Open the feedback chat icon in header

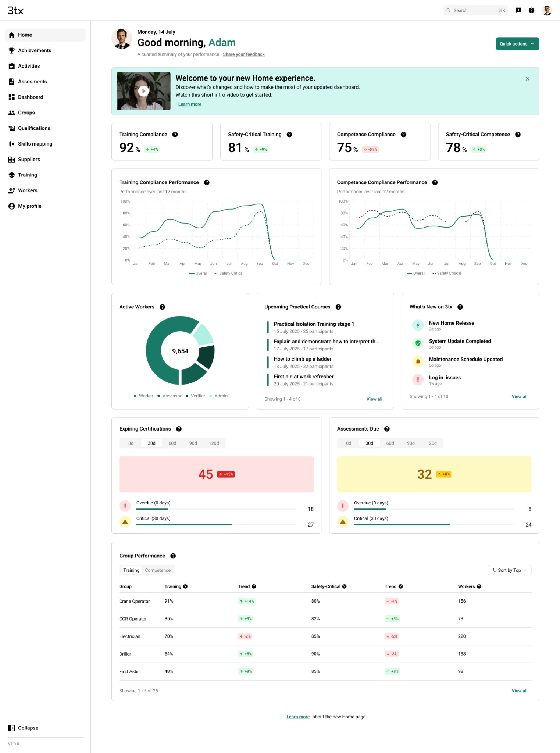click(518, 10)
